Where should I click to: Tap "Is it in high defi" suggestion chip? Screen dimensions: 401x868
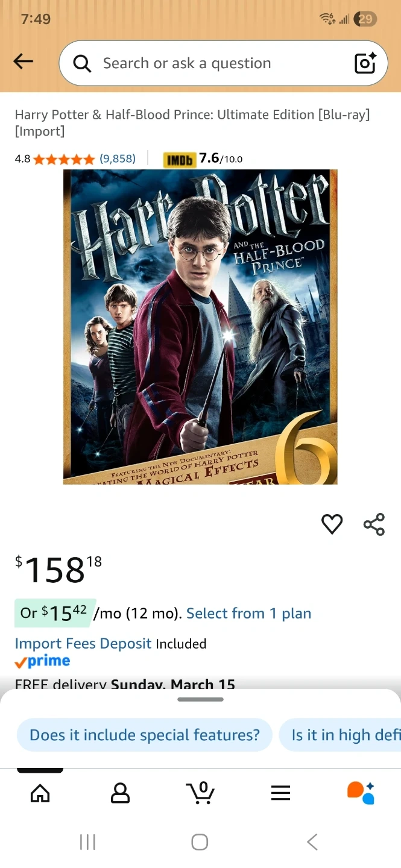pyautogui.click(x=340, y=735)
